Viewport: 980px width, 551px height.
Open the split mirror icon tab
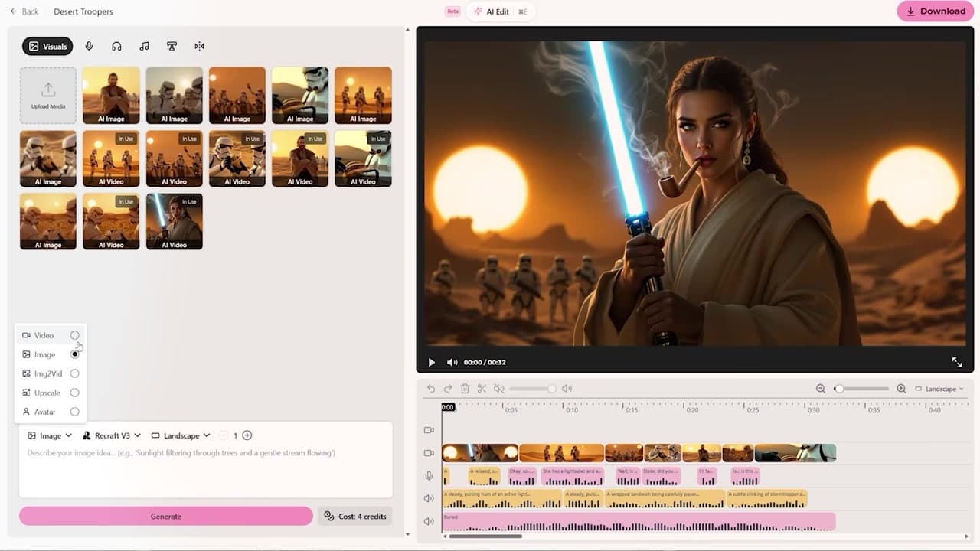coord(199,47)
